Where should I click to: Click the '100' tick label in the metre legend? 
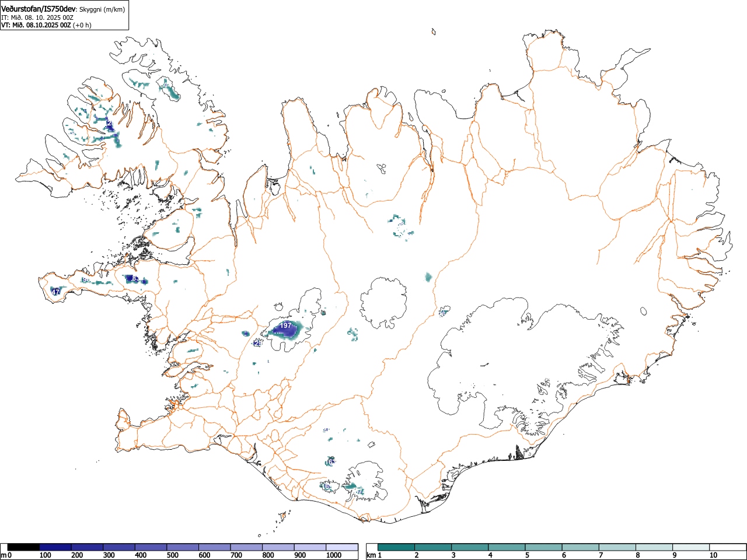(45, 555)
